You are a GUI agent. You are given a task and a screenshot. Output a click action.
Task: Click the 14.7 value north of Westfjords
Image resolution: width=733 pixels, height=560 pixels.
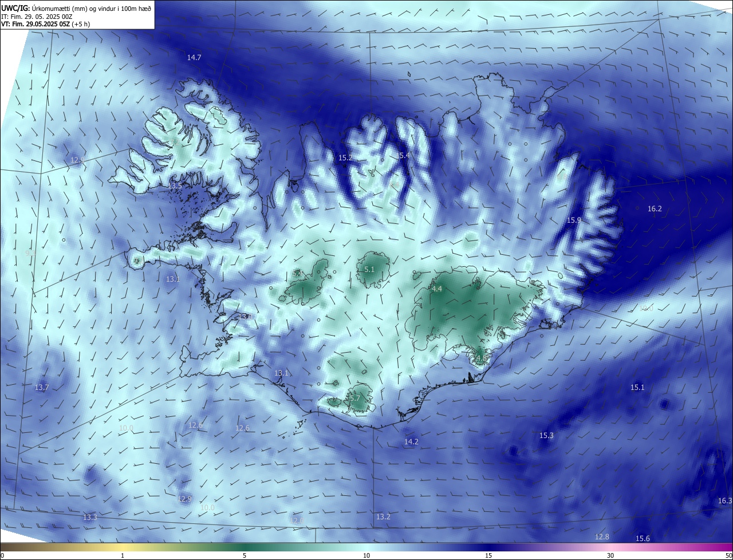point(194,57)
